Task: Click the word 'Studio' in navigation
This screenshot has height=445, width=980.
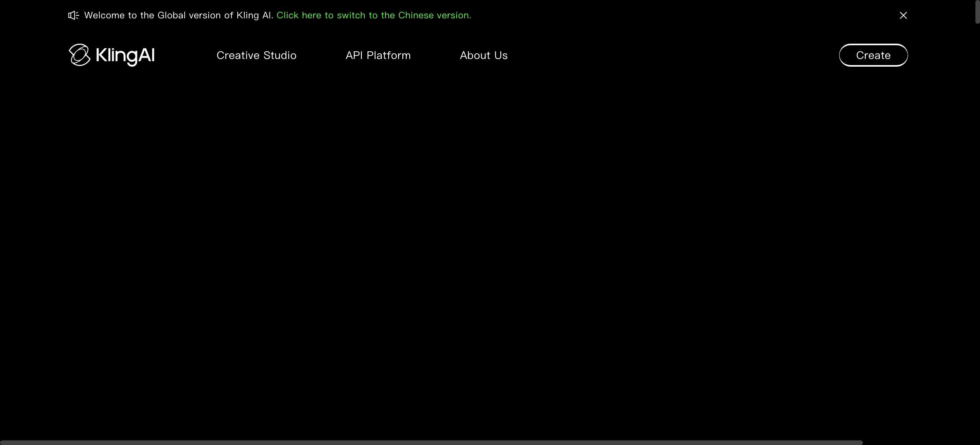Action: pos(280,55)
